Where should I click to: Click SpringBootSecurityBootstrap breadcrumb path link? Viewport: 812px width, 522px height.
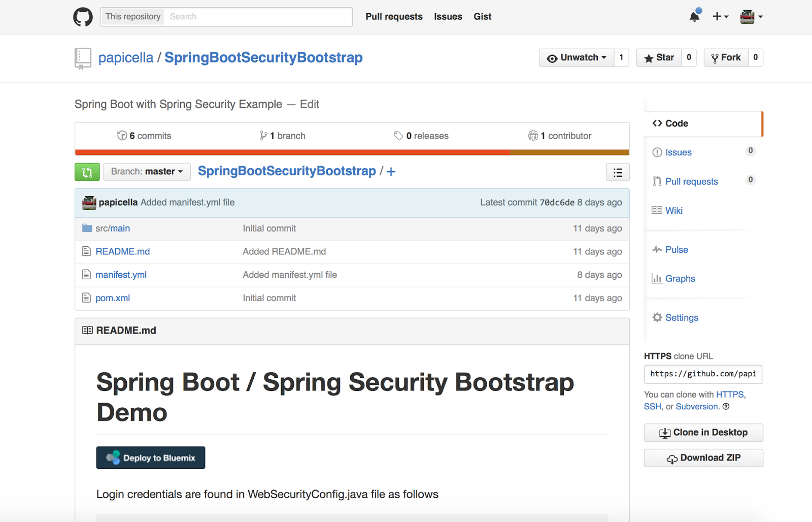pos(287,171)
